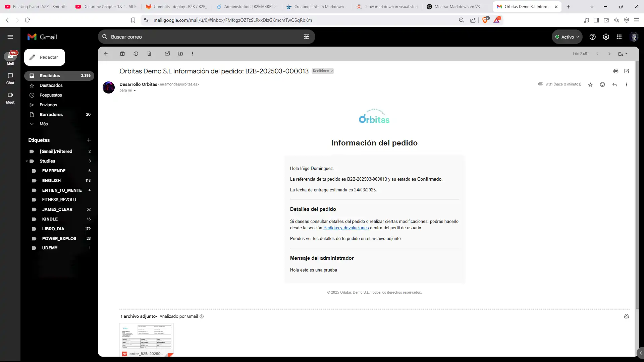Download the email attachment
This screenshot has height=362, width=644.
(x=627, y=316)
